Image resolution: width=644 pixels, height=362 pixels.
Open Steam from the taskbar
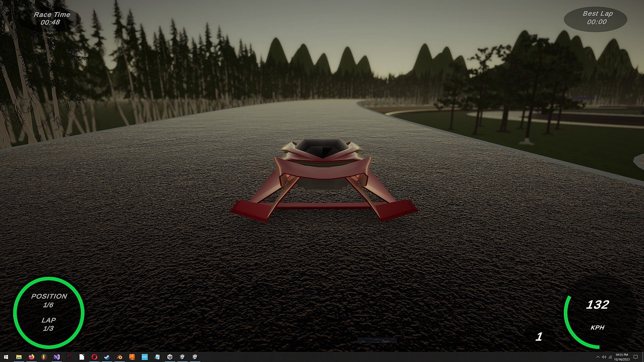107,357
